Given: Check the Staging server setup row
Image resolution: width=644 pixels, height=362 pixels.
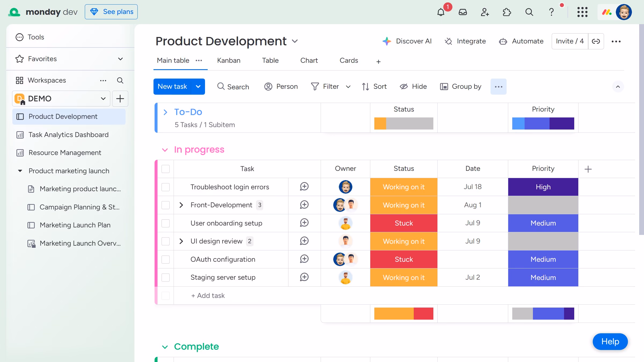Looking at the screenshot, I should [x=166, y=278].
